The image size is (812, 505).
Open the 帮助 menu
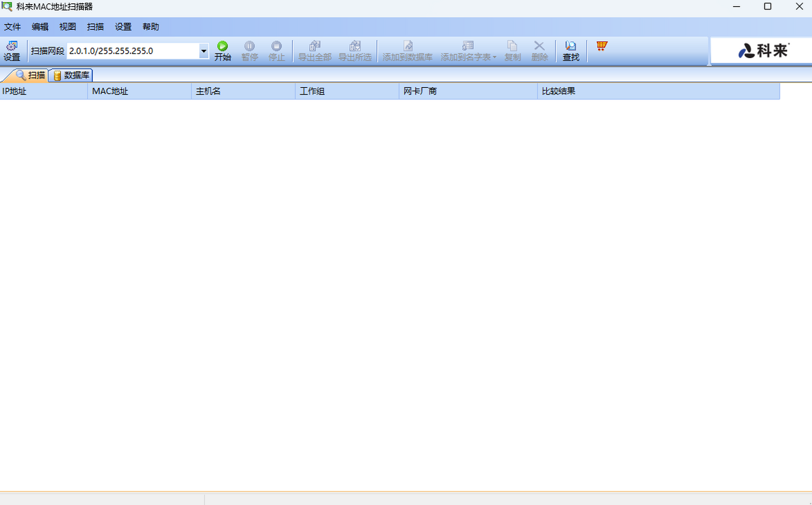[x=151, y=27]
